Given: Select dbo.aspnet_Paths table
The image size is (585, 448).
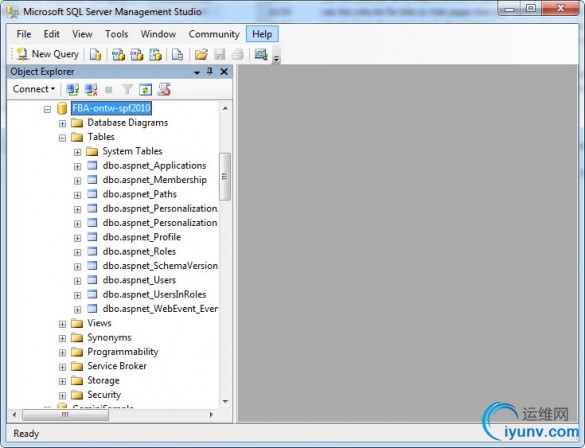Looking at the screenshot, I should 140,194.
